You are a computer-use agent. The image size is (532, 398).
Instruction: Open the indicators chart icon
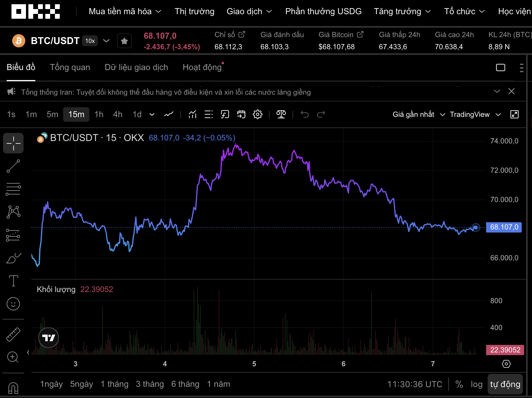tap(192, 114)
